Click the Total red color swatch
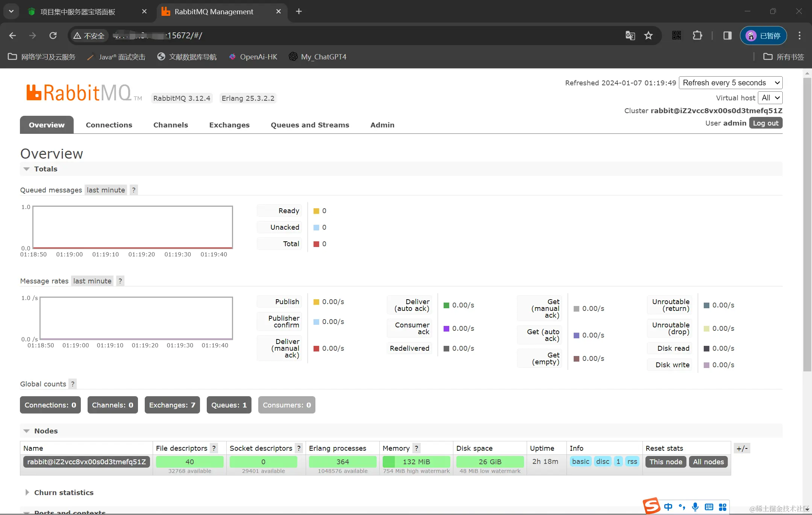The image size is (812, 515). (316, 244)
